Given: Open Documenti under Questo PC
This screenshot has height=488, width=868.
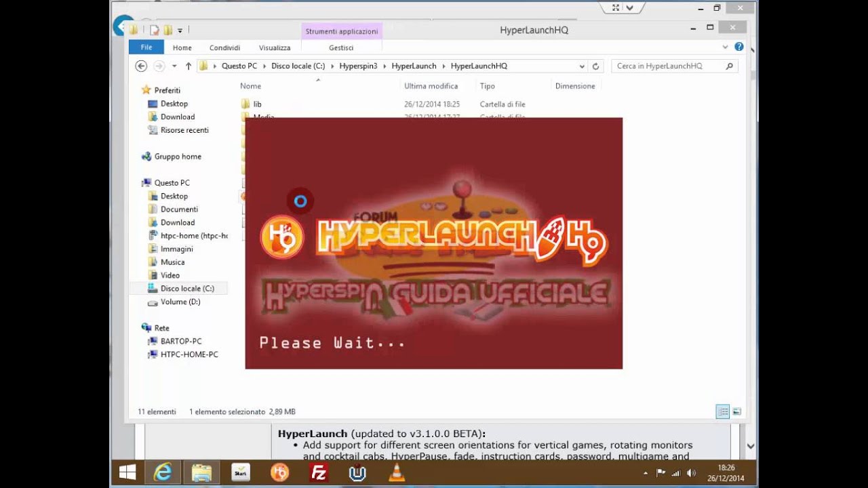Looking at the screenshot, I should point(179,209).
